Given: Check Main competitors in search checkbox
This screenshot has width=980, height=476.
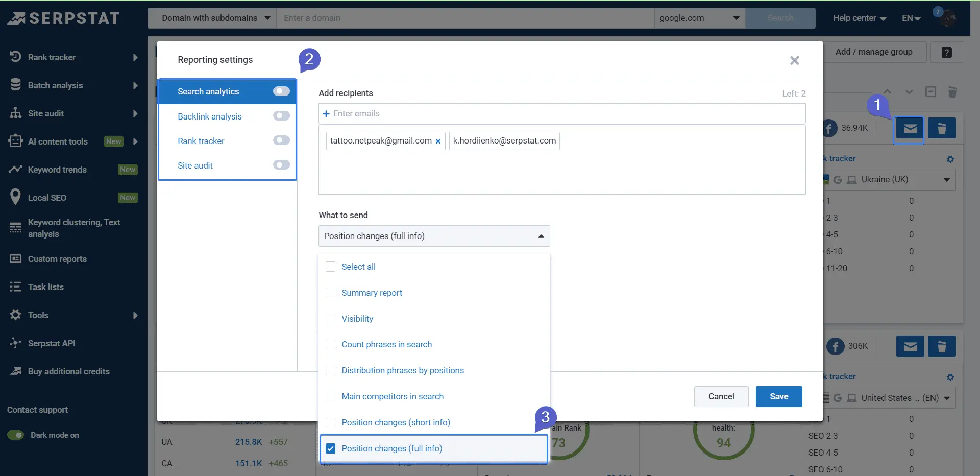Looking at the screenshot, I should [330, 396].
